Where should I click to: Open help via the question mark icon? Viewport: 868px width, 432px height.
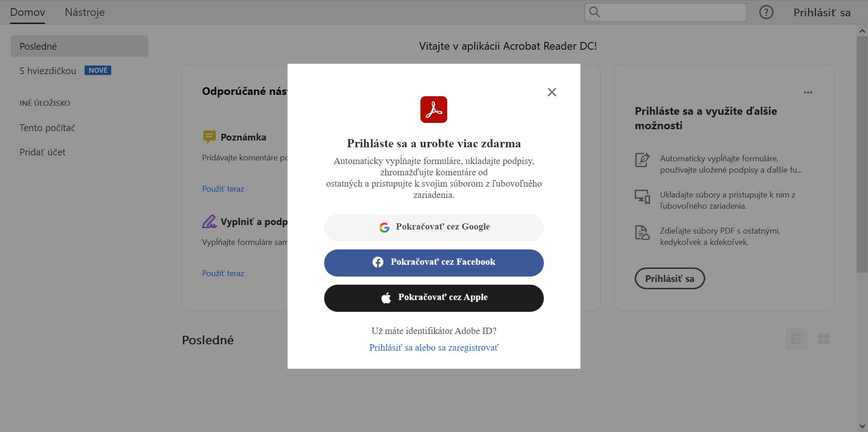coord(766,12)
